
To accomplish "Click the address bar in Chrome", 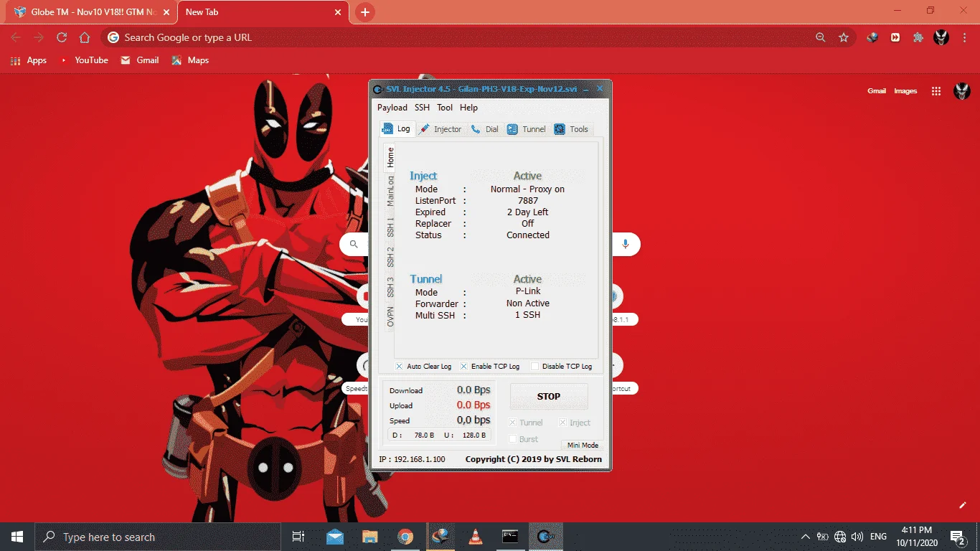I will click(459, 37).
